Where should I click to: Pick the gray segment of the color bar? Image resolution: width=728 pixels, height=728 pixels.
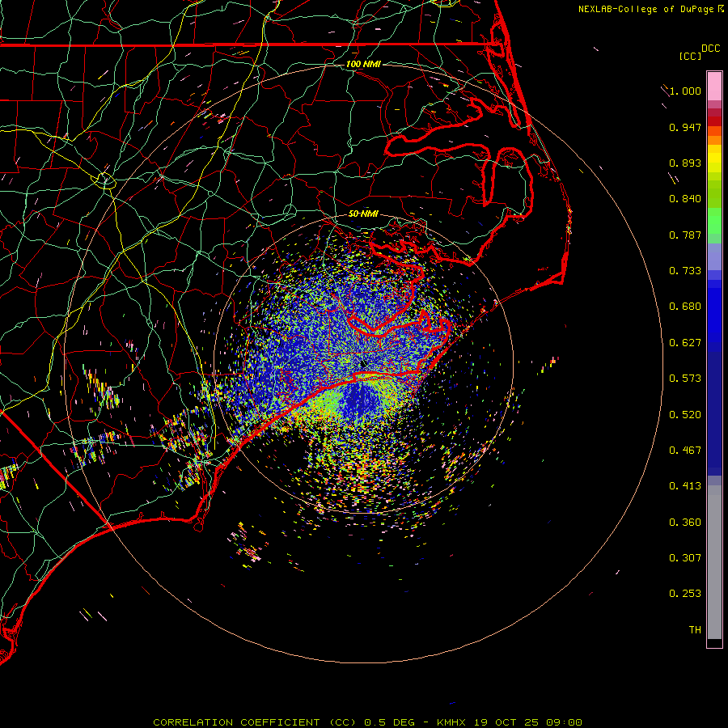[714, 562]
